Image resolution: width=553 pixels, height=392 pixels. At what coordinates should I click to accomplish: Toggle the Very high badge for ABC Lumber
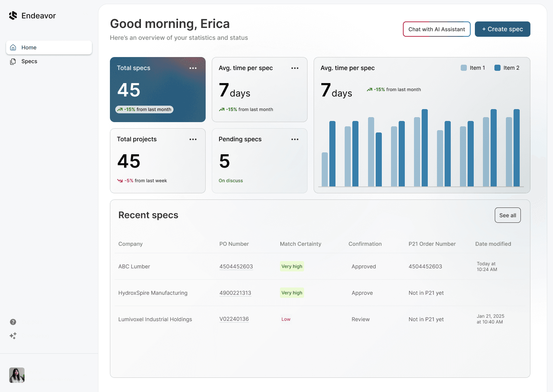coord(292,266)
